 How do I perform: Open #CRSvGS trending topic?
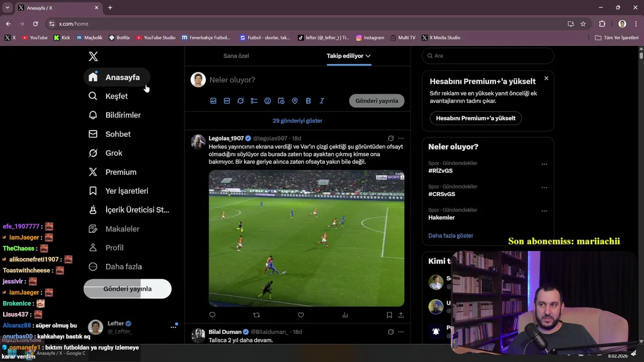pyautogui.click(x=442, y=194)
